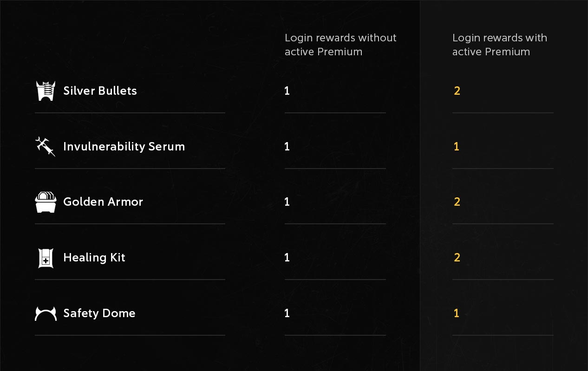Select the Healing Kit label

[x=94, y=258]
